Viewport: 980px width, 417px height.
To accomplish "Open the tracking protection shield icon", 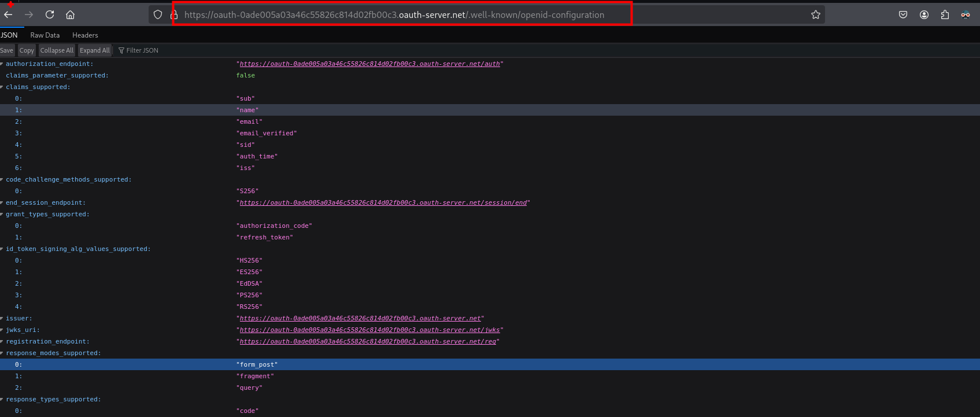I will tap(158, 14).
